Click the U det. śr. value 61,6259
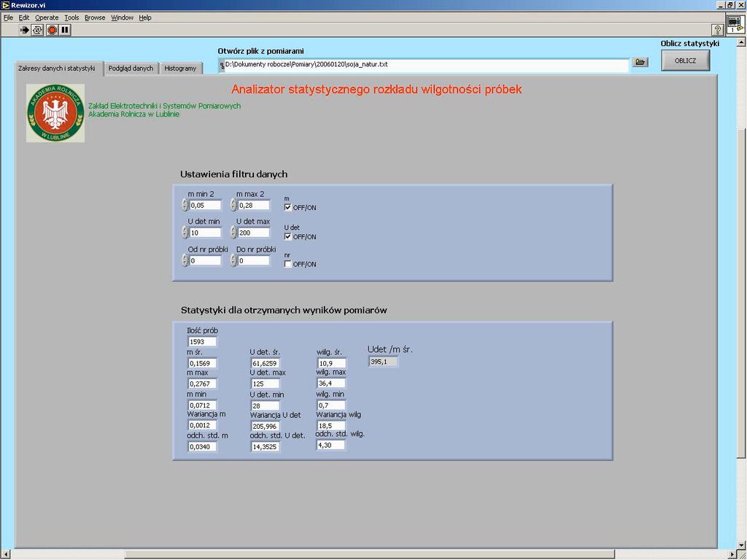This screenshot has width=747, height=560. pyautogui.click(x=266, y=363)
